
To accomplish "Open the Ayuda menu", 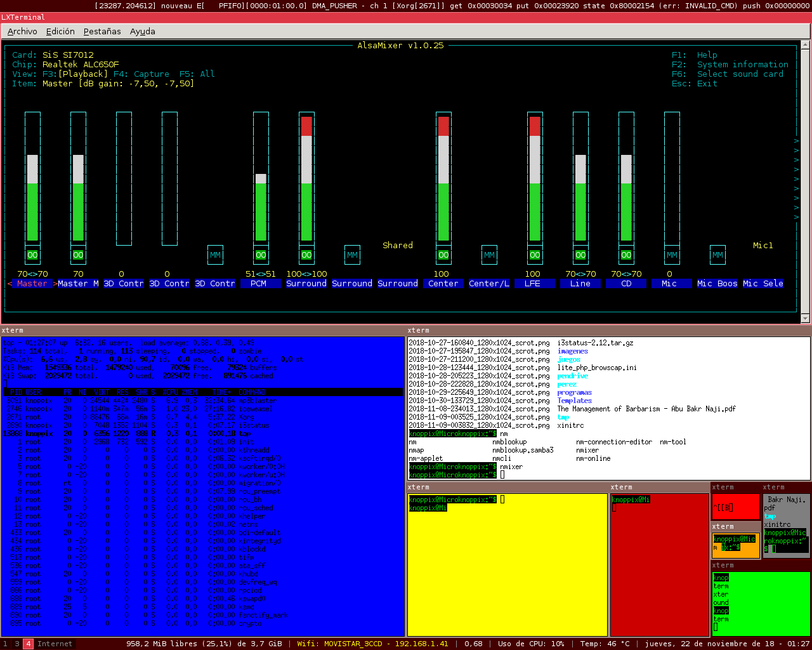I will coord(143,31).
